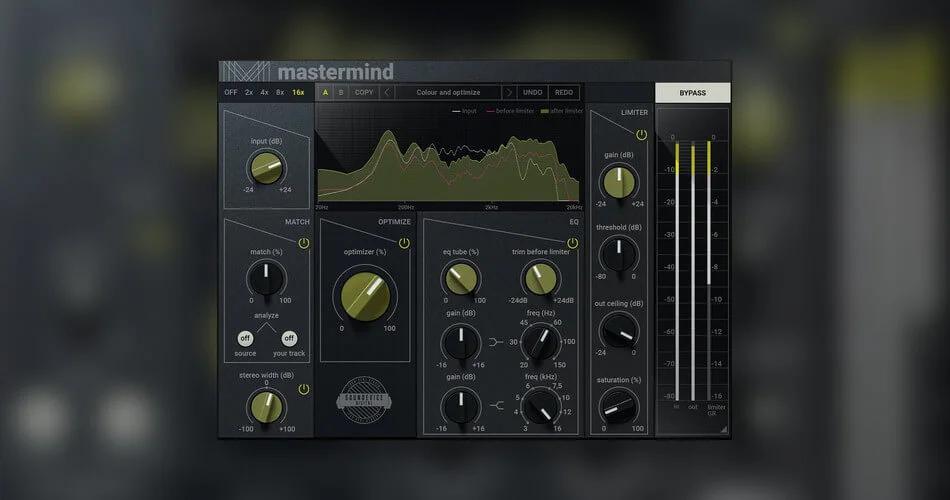This screenshot has height=500, width=950.
Task: Click the 'LIMITER' section label
Action: 634,112
